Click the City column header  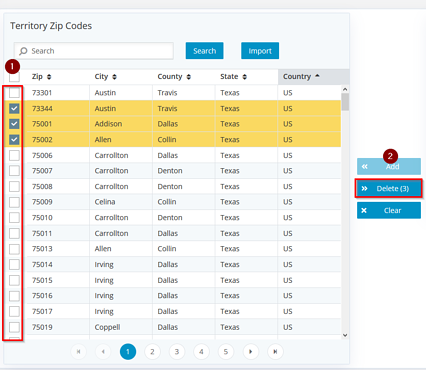(x=121, y=77)
